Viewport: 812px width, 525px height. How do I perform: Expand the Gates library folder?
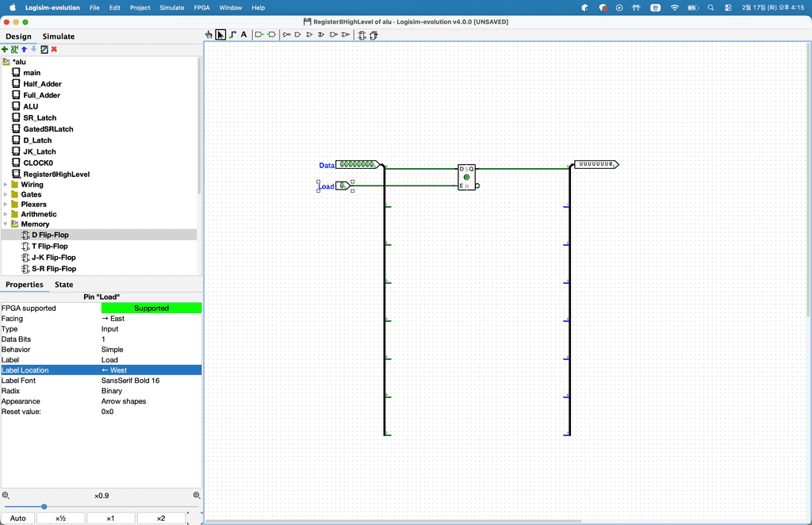click(6, 194)
